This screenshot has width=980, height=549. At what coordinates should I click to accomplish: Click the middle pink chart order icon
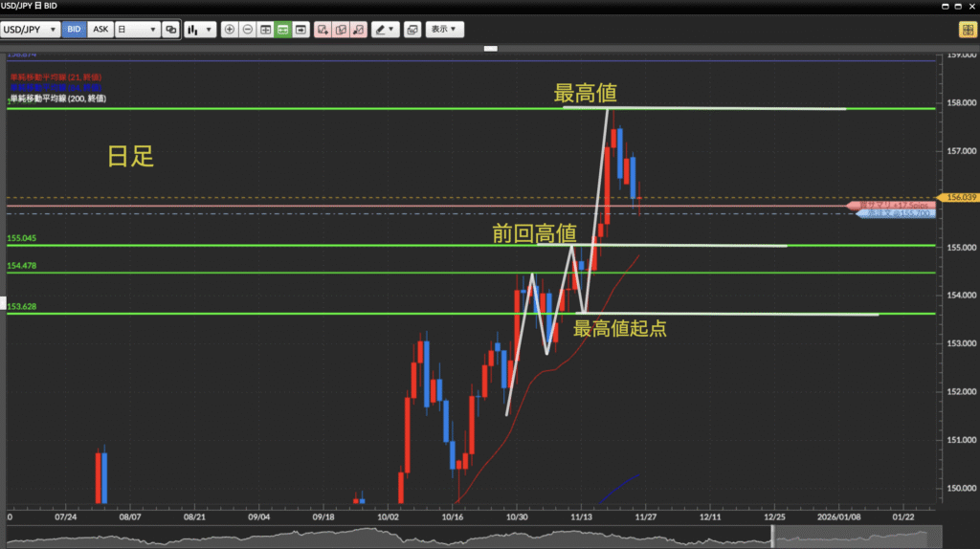(340, 30)
